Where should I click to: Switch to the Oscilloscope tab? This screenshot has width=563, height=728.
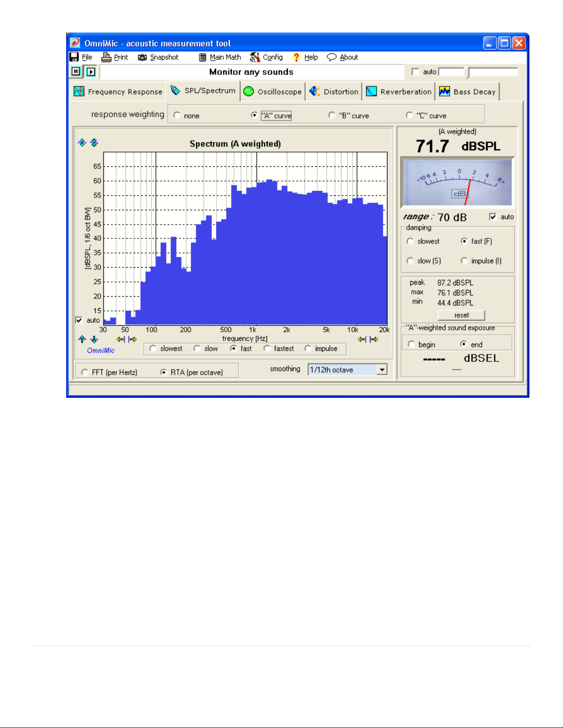(x=273, y=91)
